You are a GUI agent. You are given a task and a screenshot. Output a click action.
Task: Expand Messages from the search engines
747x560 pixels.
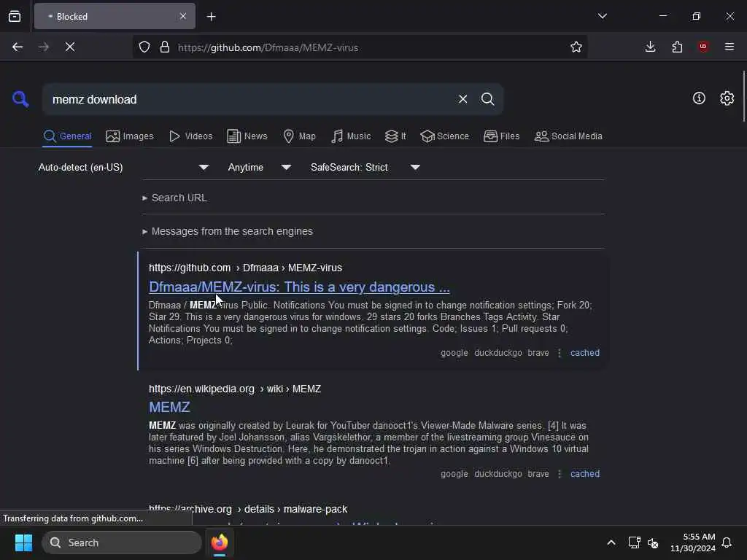(x=228, y=231)
